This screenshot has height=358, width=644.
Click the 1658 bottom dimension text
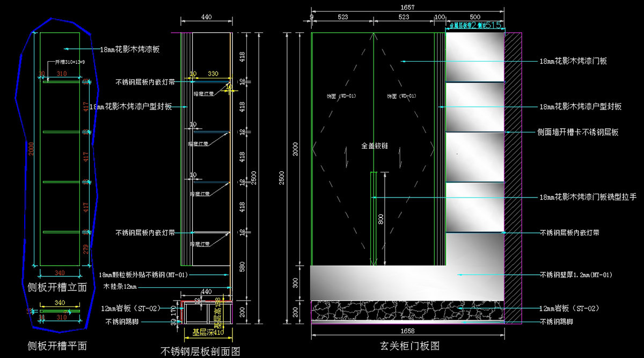[407, 331]
